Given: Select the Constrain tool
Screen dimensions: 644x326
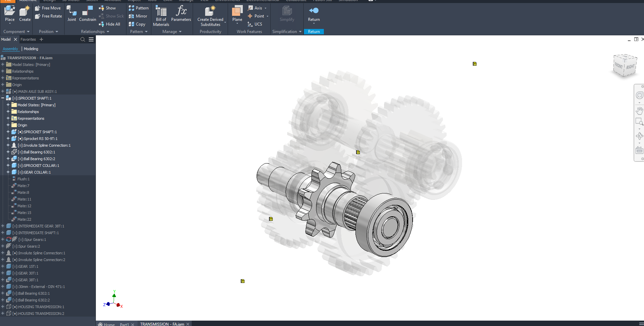Looking at the screenshot, I should pyautogui.click(x=87, y=13).
